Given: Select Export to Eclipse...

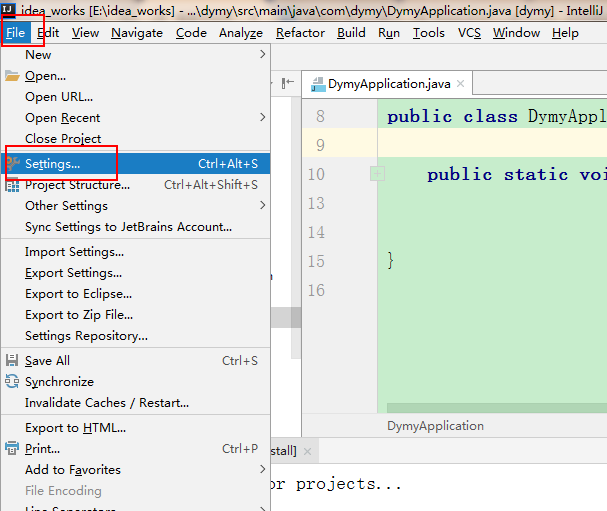Looking at the screenshot, I should [135, 293].
